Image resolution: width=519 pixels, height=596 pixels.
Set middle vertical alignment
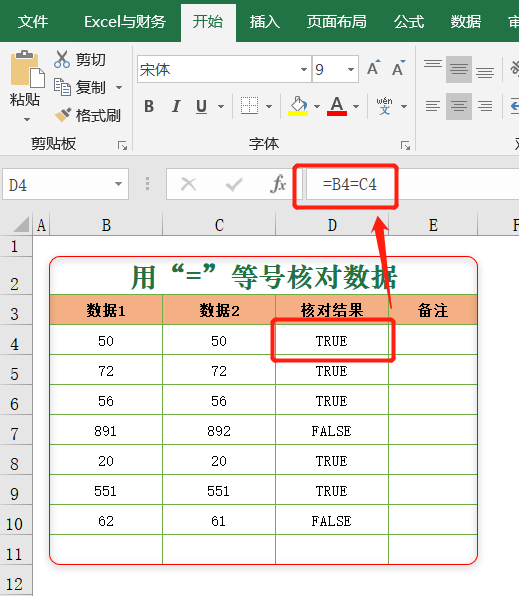(x=459, y=70)
